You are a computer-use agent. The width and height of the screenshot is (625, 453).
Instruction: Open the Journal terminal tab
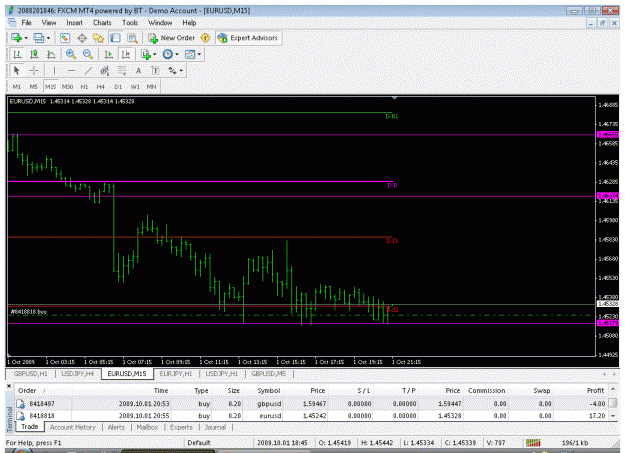(x=215, y=427)
